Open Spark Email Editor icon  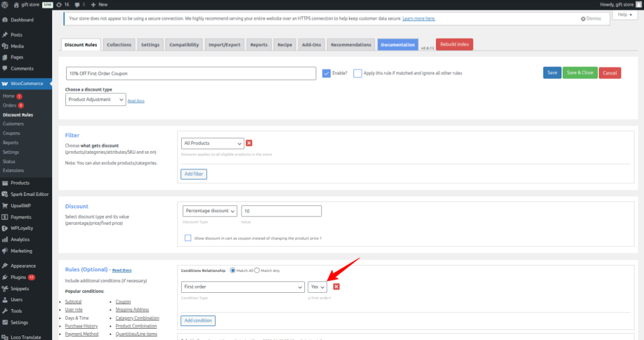pos(5,194)
